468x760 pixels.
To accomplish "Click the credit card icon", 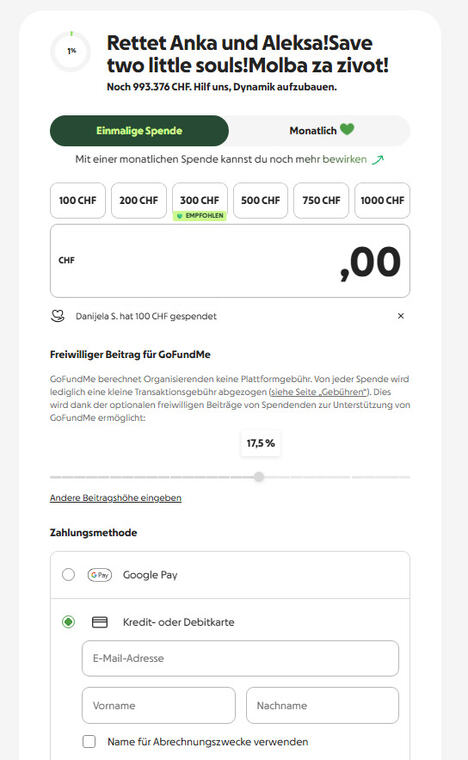I will point(99,622).
